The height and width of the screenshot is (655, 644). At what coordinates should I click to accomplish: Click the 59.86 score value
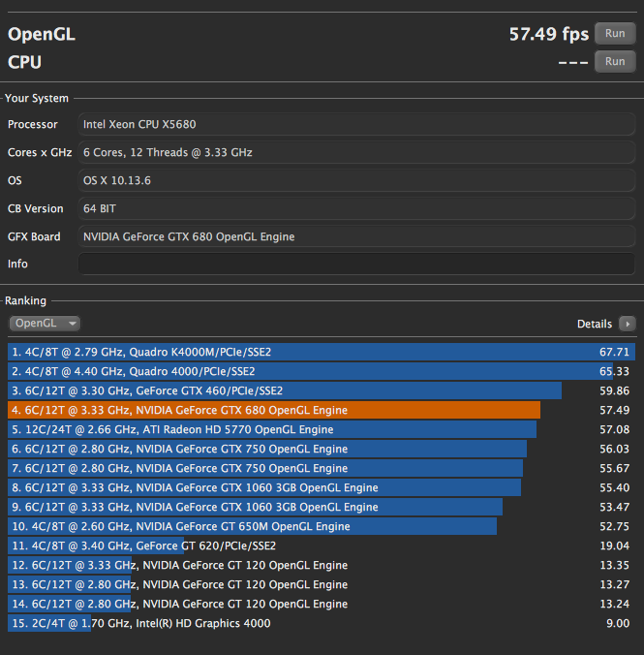click(614, 390)
